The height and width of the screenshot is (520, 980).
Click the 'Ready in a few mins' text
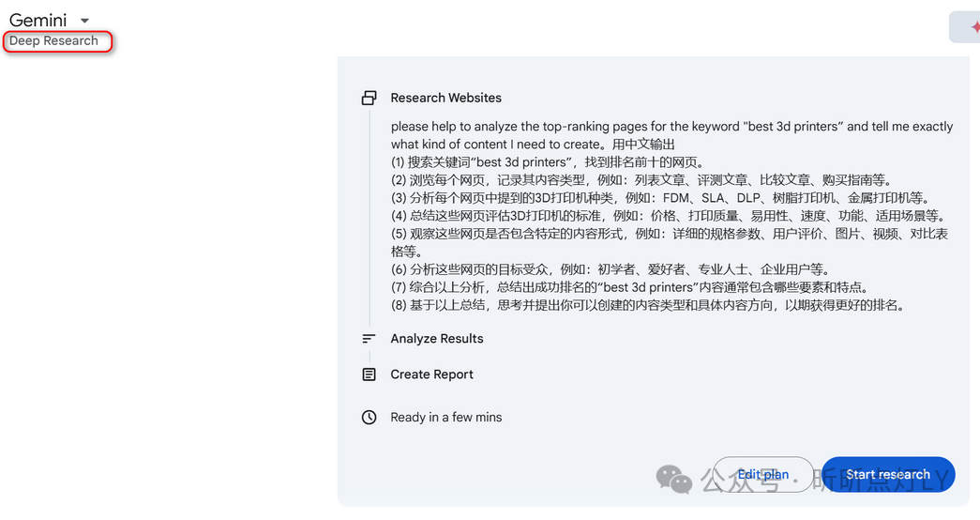tap(445, 418)
